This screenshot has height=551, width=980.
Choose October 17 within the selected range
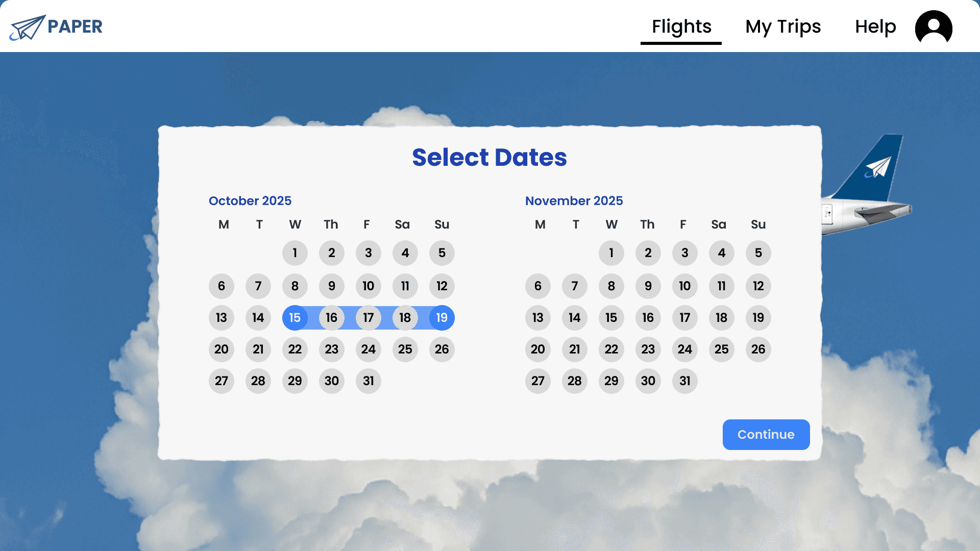tap(369, 318)
